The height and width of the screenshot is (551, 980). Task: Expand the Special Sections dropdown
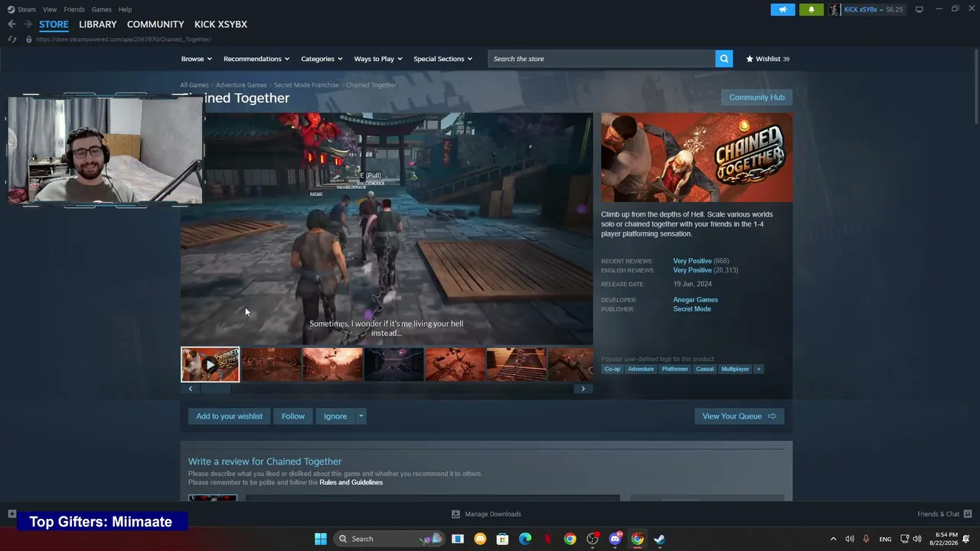[x=443, y=59]
